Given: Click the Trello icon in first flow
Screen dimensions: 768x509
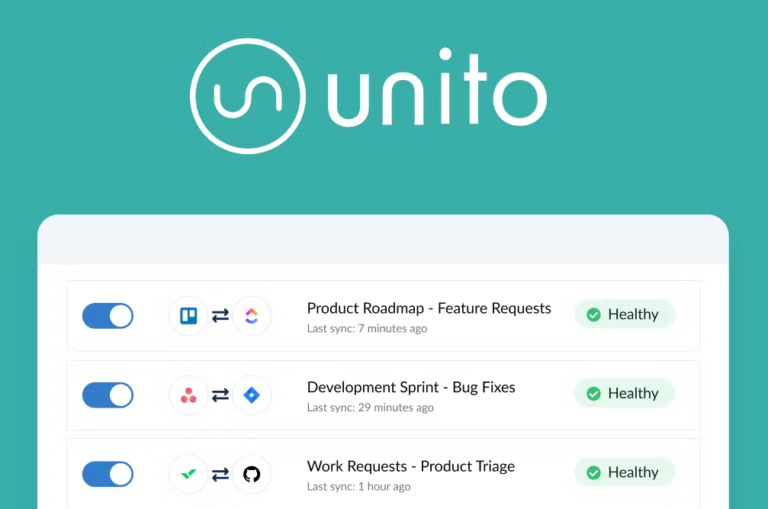Looking at the screenshot, I should (189, 316).
